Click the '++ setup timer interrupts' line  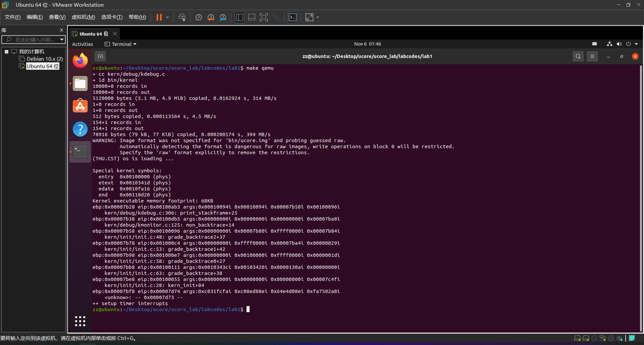[130, 303]
